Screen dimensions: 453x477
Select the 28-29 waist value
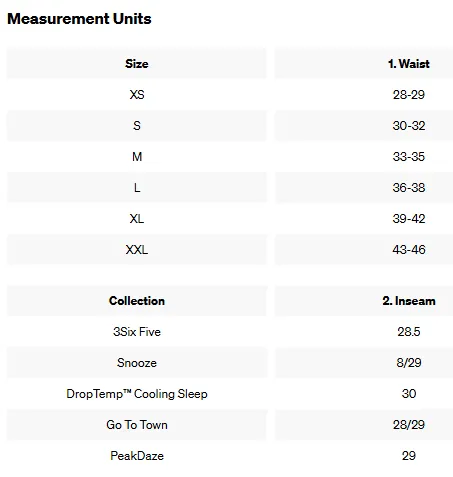tap(409, 95)
